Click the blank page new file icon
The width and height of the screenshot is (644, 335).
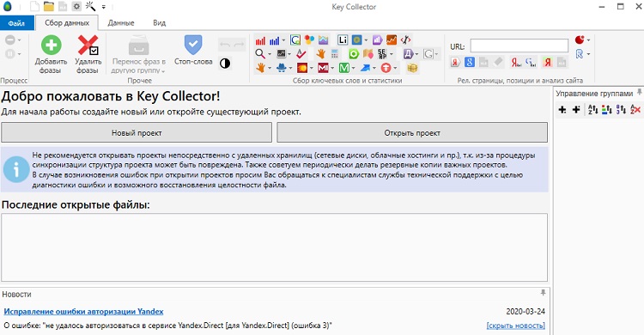coord(35,7)
